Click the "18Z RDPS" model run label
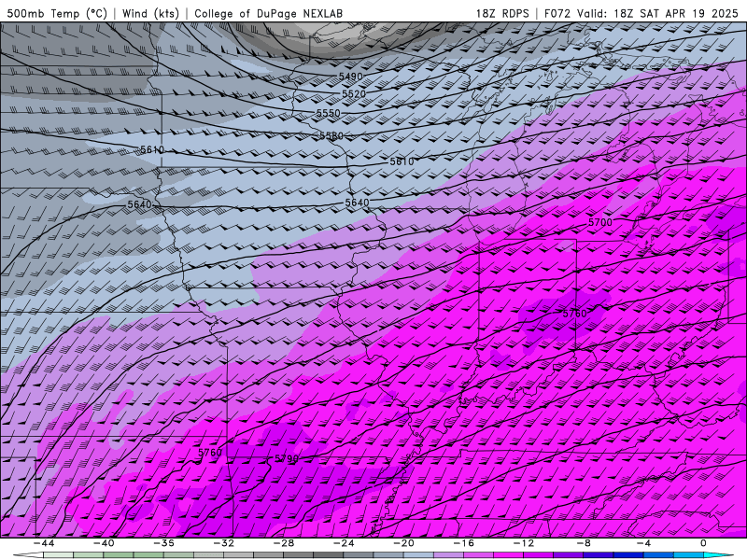This screenshot has height=560, width=747. click(502, 13)
